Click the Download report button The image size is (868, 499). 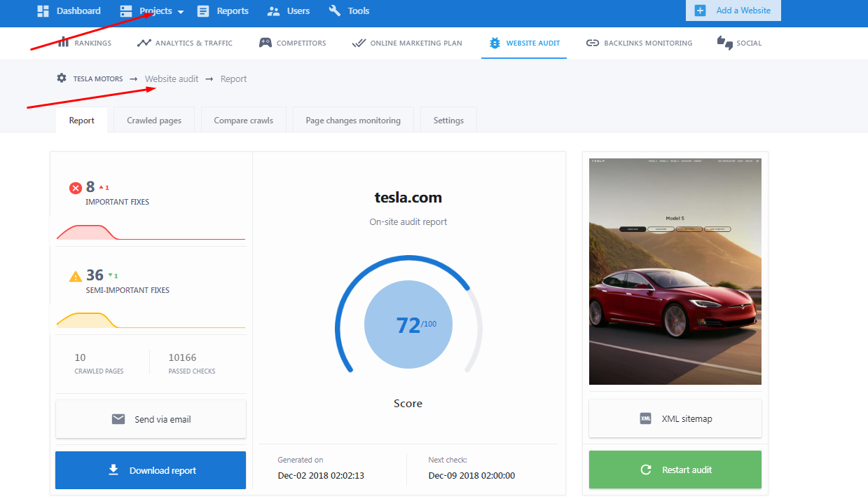151,470
